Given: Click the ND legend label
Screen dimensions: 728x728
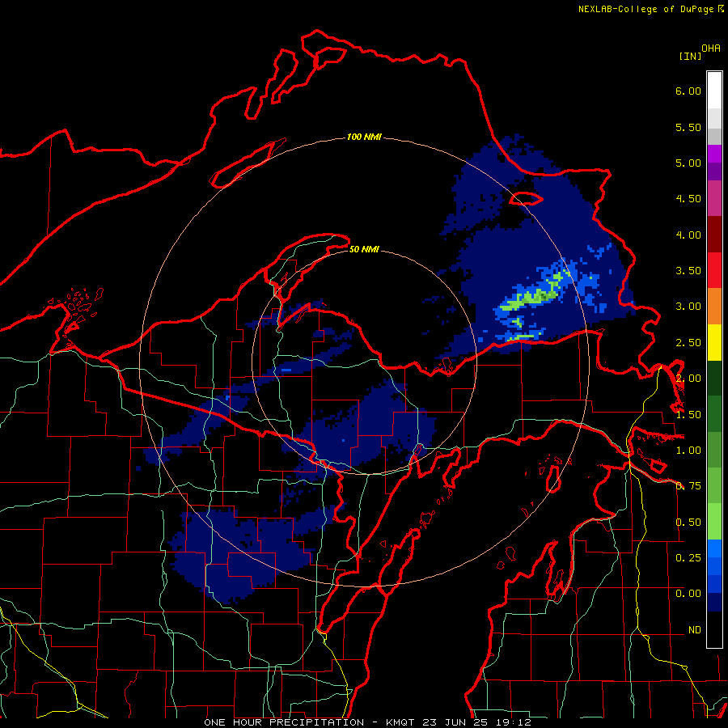Looking at the screenshot, I should click(695, 630).
